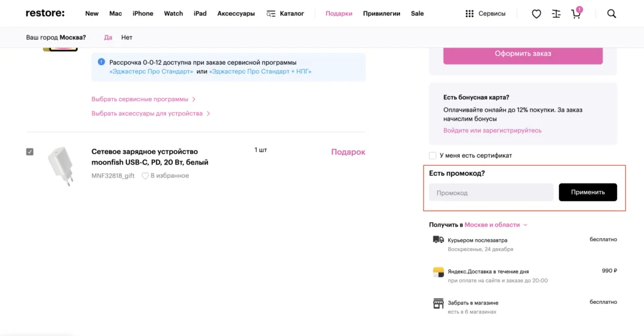Select Яндекс.Доставка в течение дня option
This screenshot has height=336, width=644.
tap(488, 271)
